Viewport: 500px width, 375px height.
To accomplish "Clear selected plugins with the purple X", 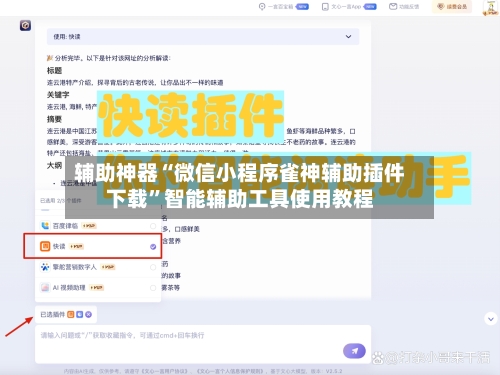I will (x=88, y=314).
